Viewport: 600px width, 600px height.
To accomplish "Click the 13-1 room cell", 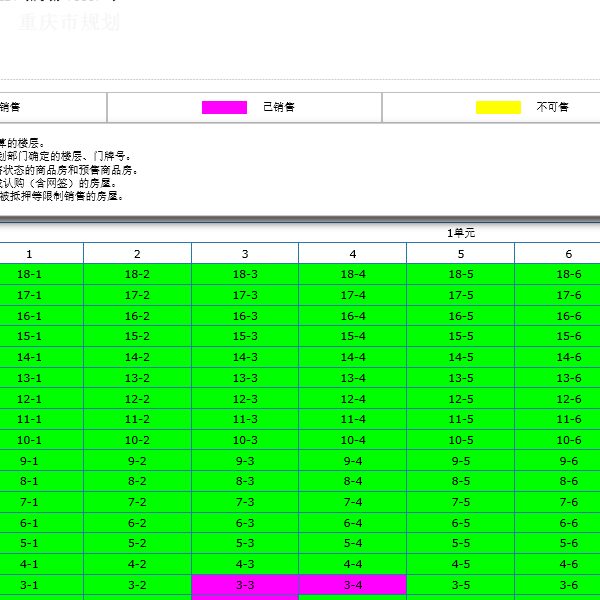I will coord(41,378).
